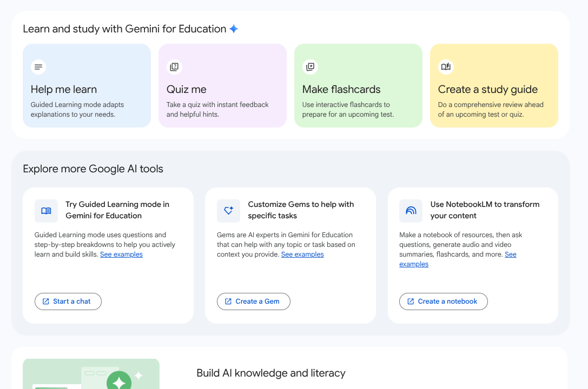
Task: Click the sparkle icon beside the page heading
Action: [233, 29]
